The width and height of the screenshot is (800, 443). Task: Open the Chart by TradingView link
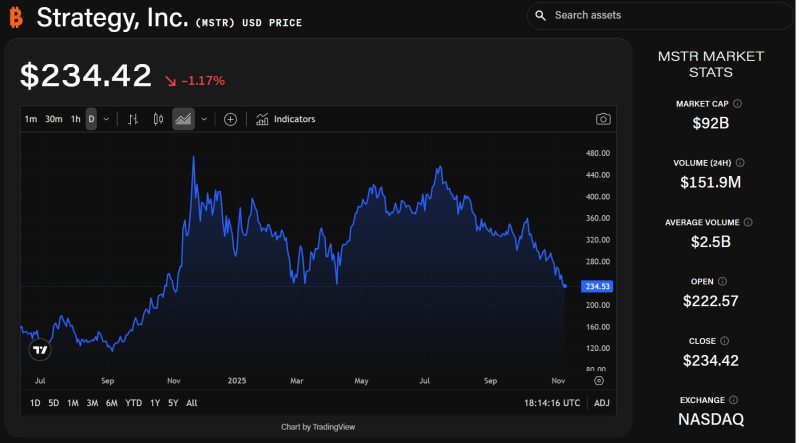coord(318,427)
